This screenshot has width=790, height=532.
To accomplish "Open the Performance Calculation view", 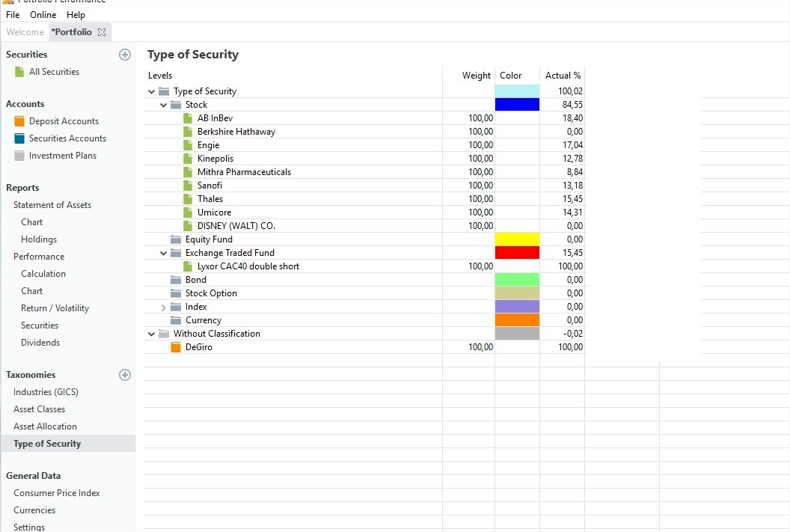I will pos(43,274).
